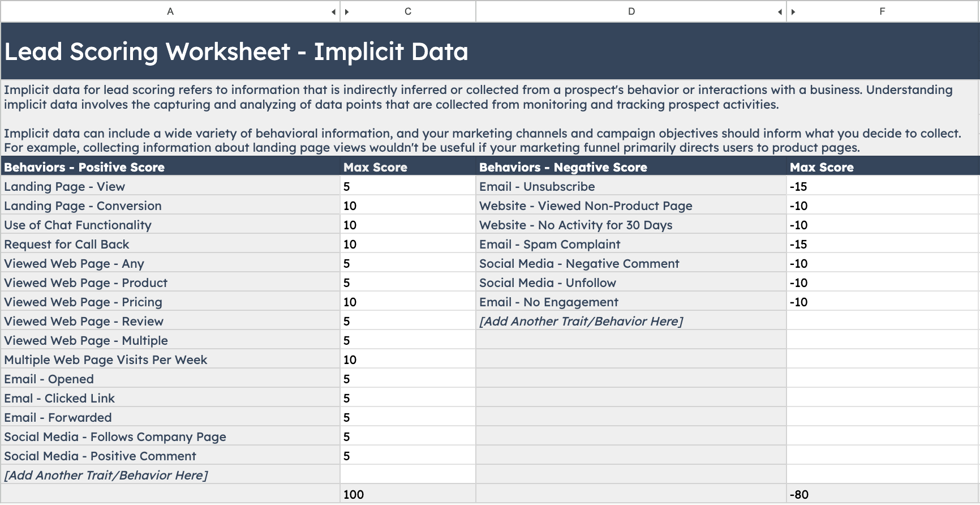Click the left arrow in column A header
Screen dimensions: 980x505
pyautogui.click(x=333, y=12)
